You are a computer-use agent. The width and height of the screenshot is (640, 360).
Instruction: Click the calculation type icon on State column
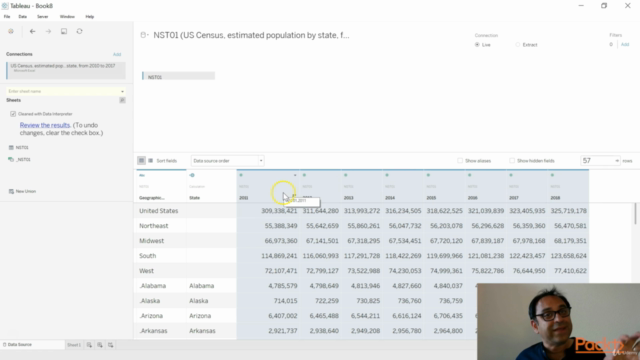tap(192, 175)
